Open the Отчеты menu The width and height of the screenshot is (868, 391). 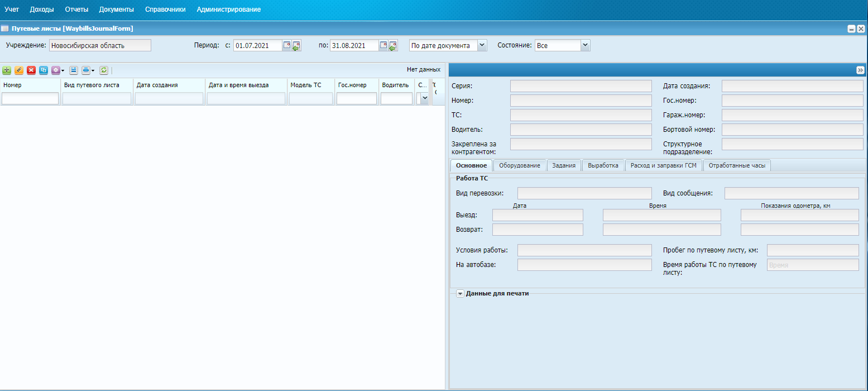[76, 9]
